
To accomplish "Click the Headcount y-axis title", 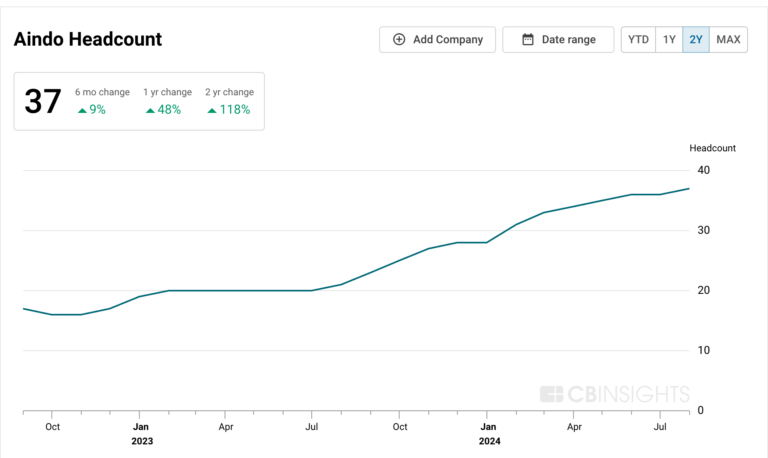I will [x=712, y=148].
